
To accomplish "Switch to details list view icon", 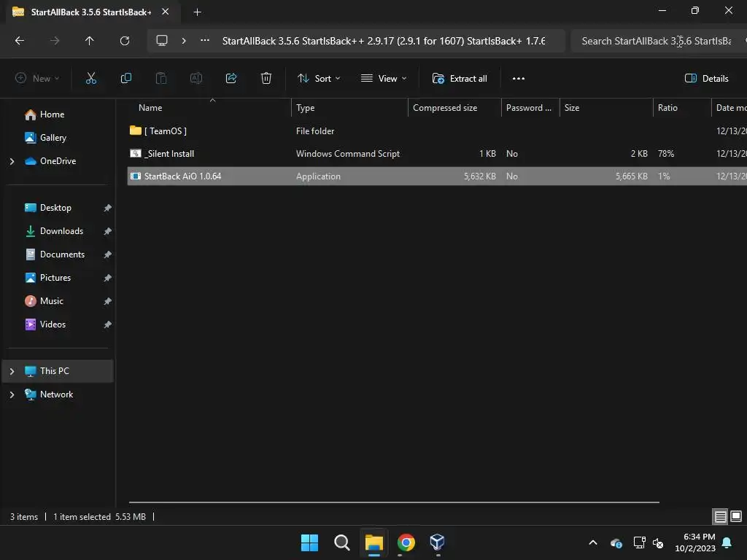I will click(720, 516).
